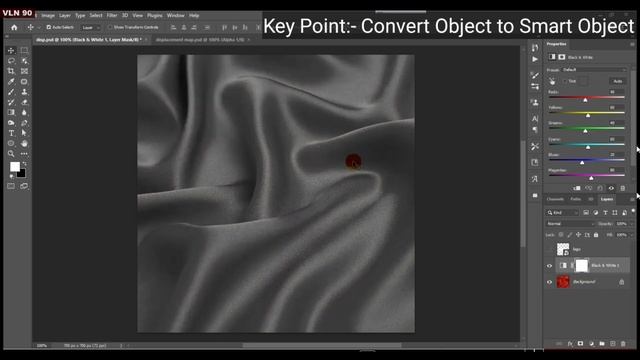Enable Show Transform Controls checkbox
Viewport: 640px width, 360px height.
click(x=110, y=27)
